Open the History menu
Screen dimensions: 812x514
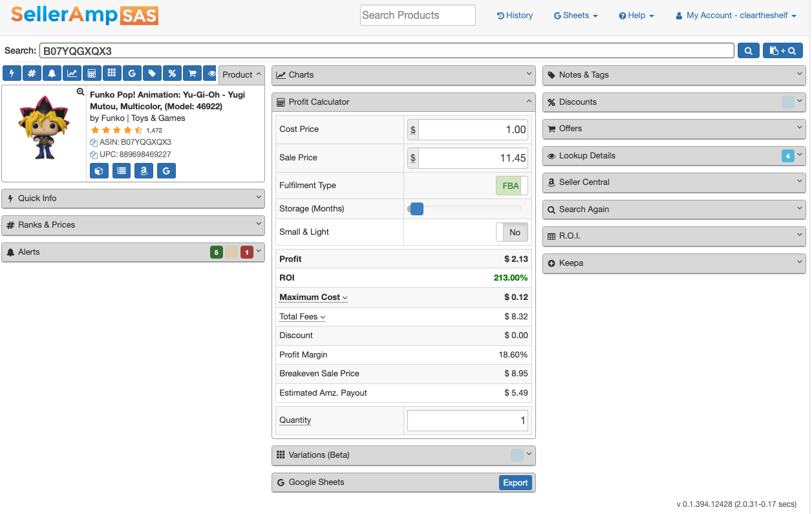coord(515,16)
